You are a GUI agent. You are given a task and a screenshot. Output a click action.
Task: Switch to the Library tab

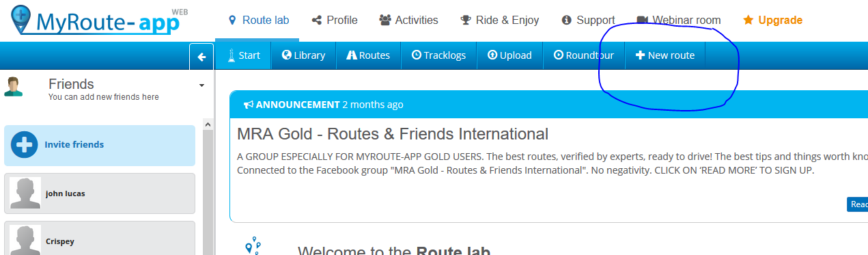tap(303, 55)
